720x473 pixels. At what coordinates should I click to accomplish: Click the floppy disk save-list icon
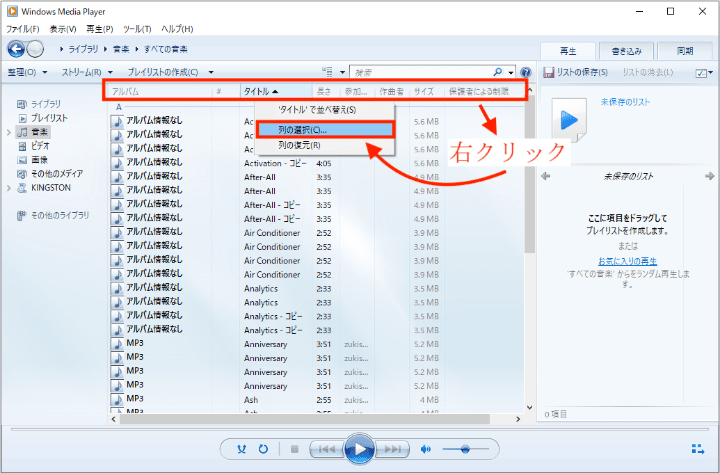pos(548,72)
